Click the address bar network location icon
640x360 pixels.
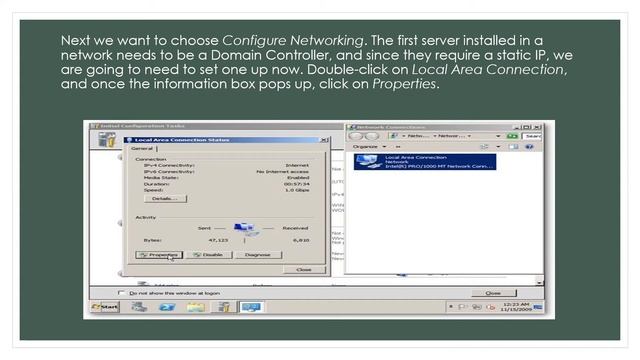[394, 136]
